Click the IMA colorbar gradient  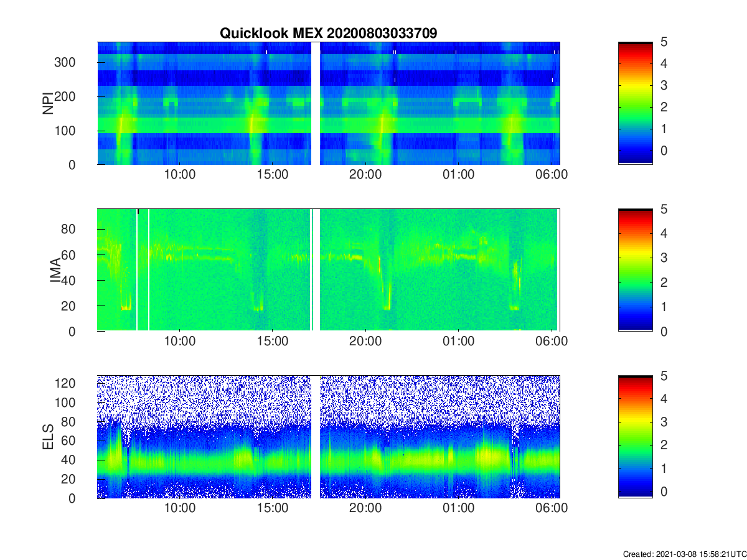635,270
